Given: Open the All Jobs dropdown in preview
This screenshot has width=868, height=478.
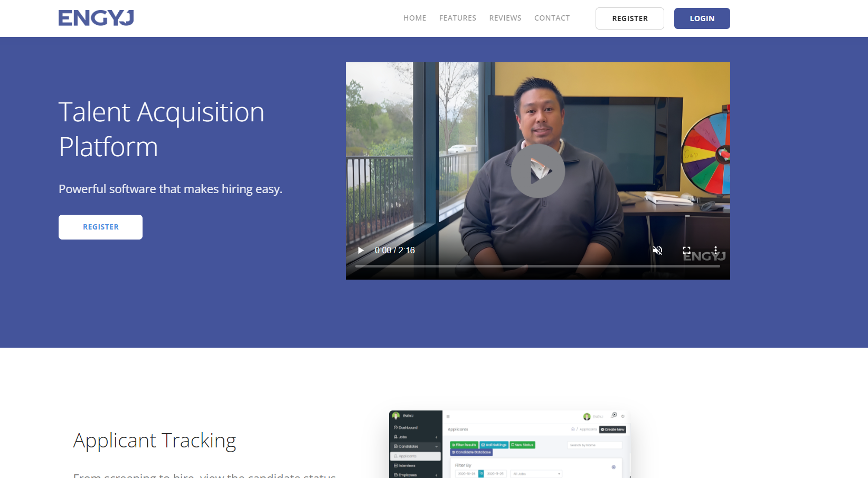Looking at the screenshot, I should pos(536,474).
